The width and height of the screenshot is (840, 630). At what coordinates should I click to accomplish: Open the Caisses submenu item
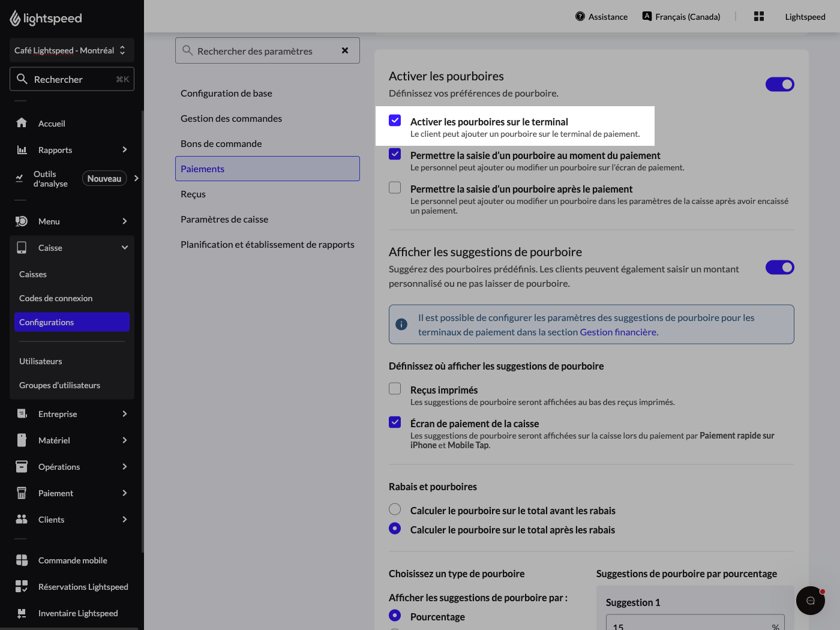click(x=72, y=274)
